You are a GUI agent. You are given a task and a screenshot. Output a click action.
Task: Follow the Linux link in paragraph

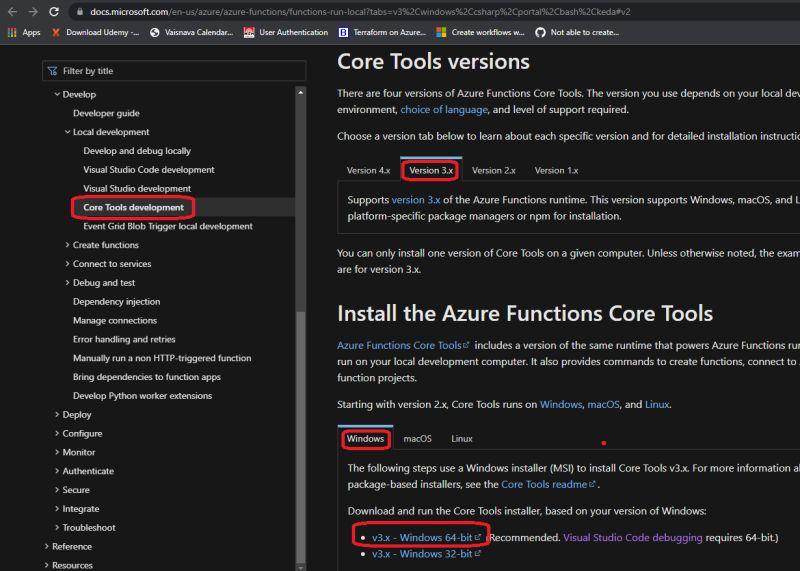657,405
